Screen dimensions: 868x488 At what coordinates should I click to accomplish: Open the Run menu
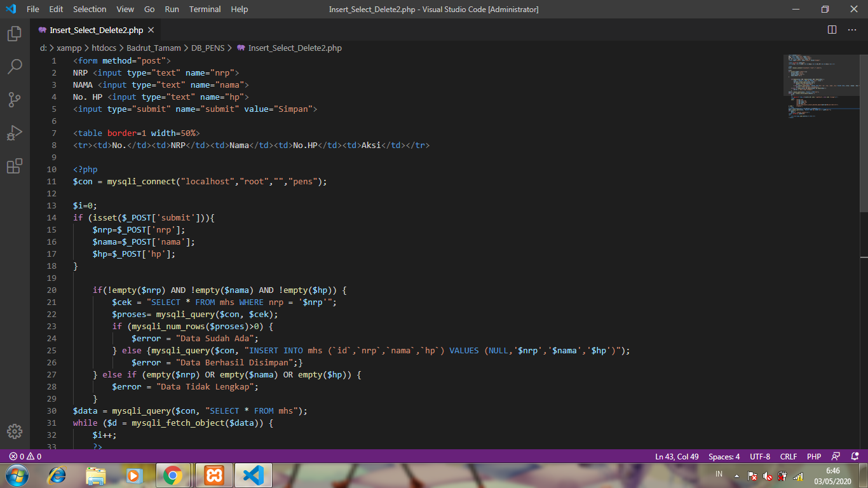coord(172,9)
